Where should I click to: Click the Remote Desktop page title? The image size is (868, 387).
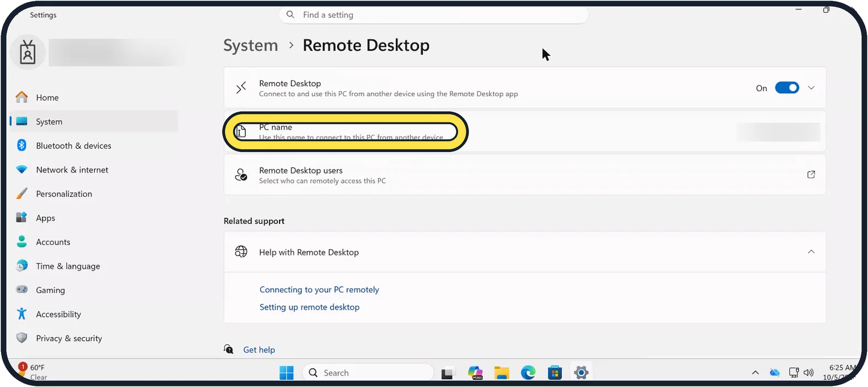[x=366, y=45]
